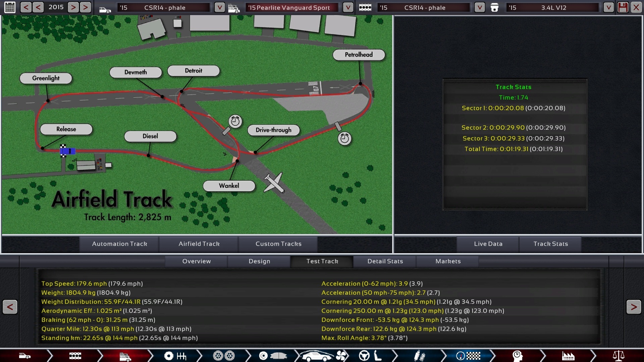Click the Wankel corner label on map
644x362 pixels.
click(229, 186)
